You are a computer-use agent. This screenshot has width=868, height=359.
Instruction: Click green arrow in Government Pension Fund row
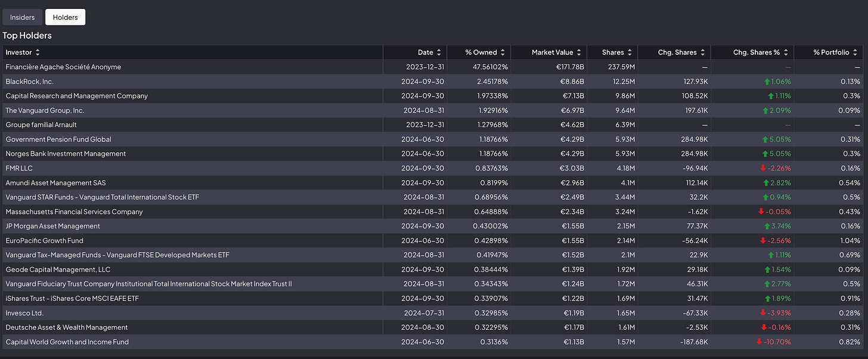tap(765, 140)
